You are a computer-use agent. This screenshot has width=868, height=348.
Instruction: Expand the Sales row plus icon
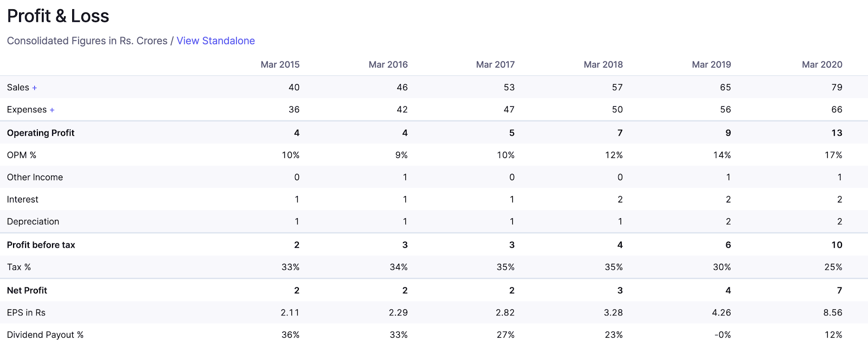click(x=35, y=88)
